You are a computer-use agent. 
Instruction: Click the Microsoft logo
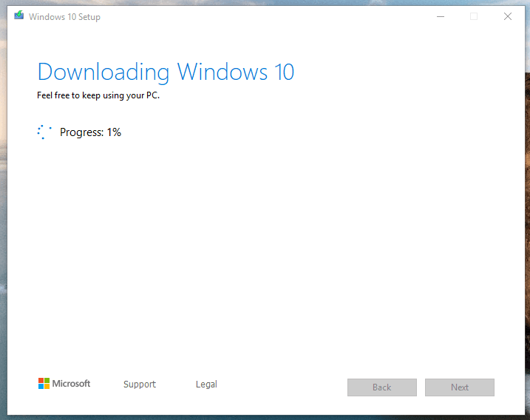click(x=64, y=384)
